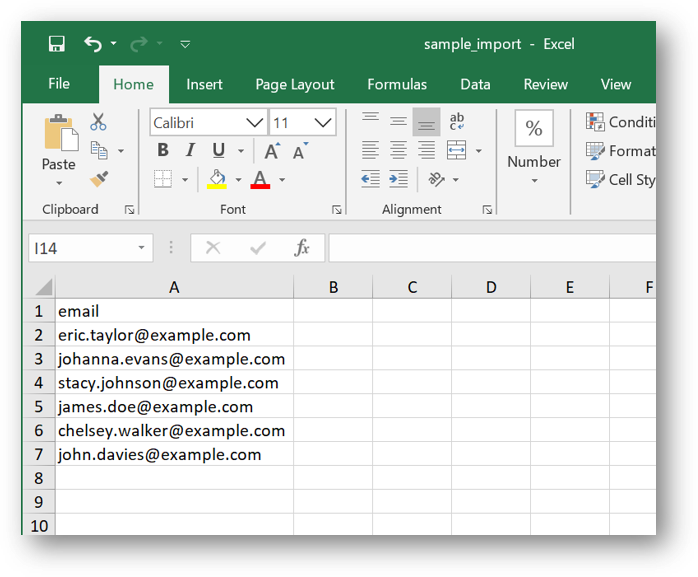
Task: Center text horizontally
Action: pos(398,150)
